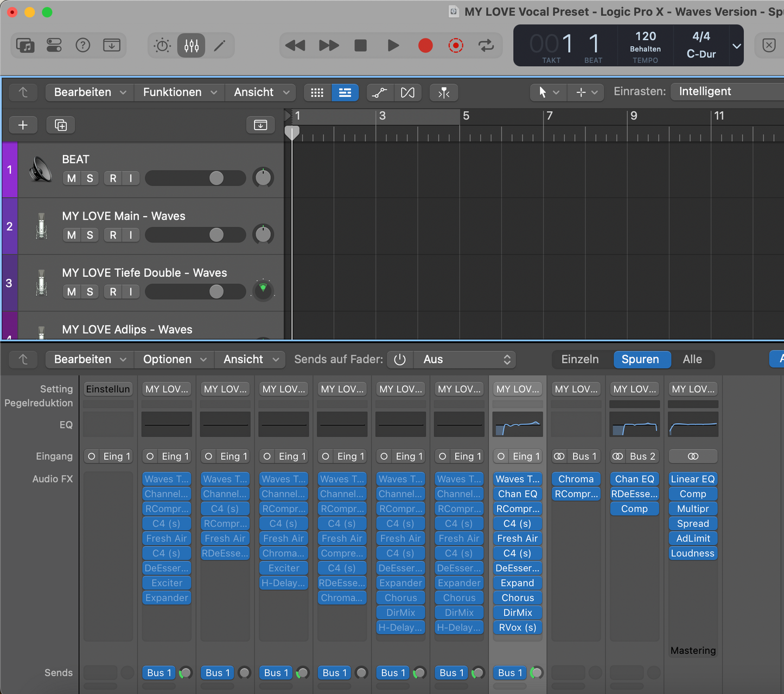This screenshot has width=784, height=694.
Task: Click the Loudness plugin slot
Action: click(693, 553)
